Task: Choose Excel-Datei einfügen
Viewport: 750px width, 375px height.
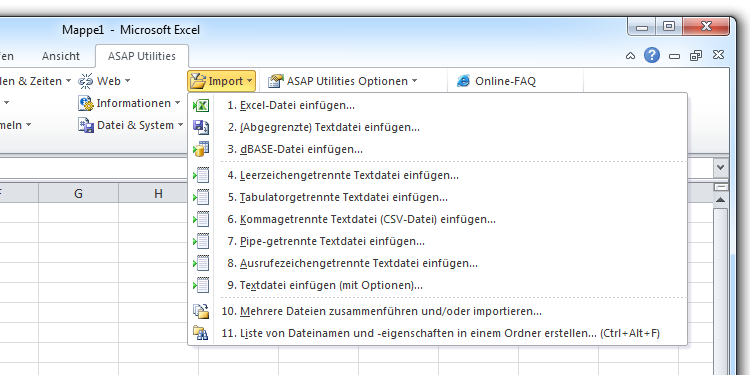Action: pyautogui.click(x=439, y=105)
